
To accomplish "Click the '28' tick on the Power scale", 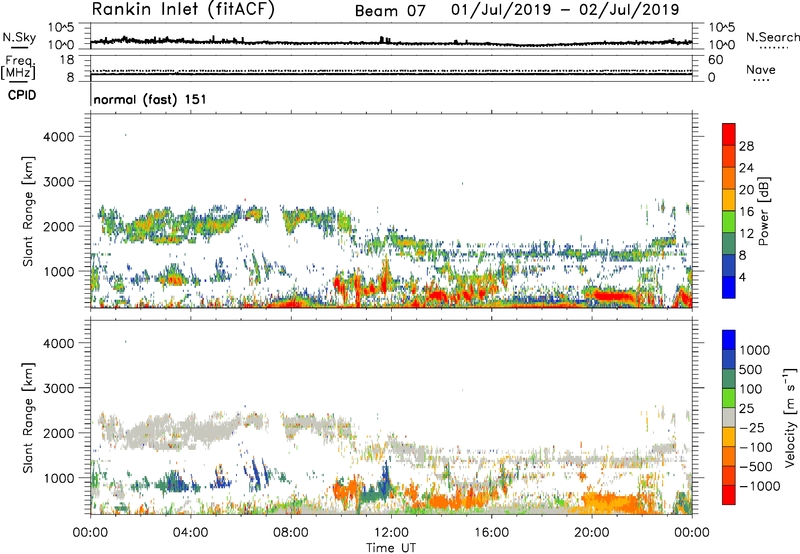I will tap(746, 146).
